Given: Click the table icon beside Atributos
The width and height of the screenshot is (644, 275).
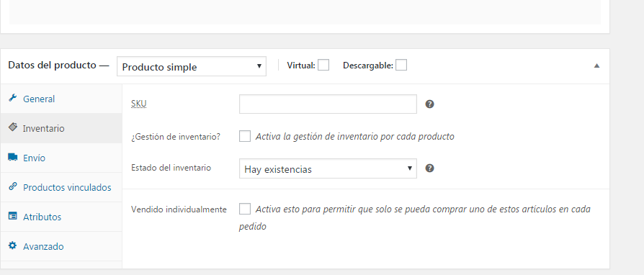Looking at the screenshot, I should [x=13, y=216].
